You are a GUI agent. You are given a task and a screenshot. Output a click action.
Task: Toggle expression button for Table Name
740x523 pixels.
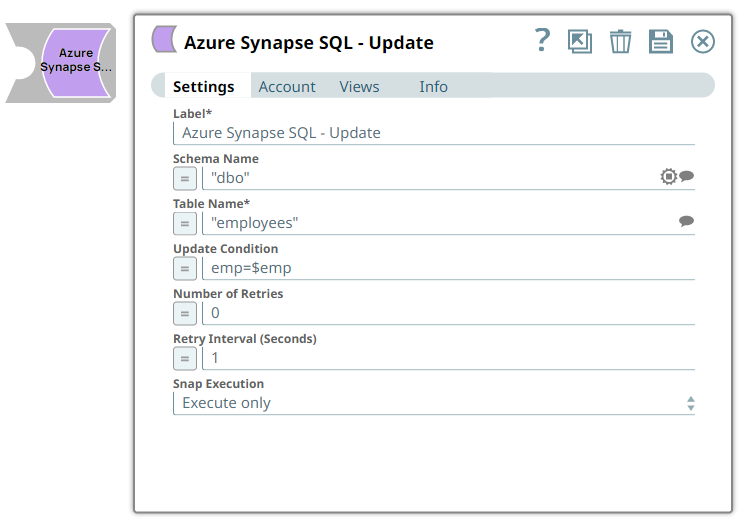coord(185,224)
